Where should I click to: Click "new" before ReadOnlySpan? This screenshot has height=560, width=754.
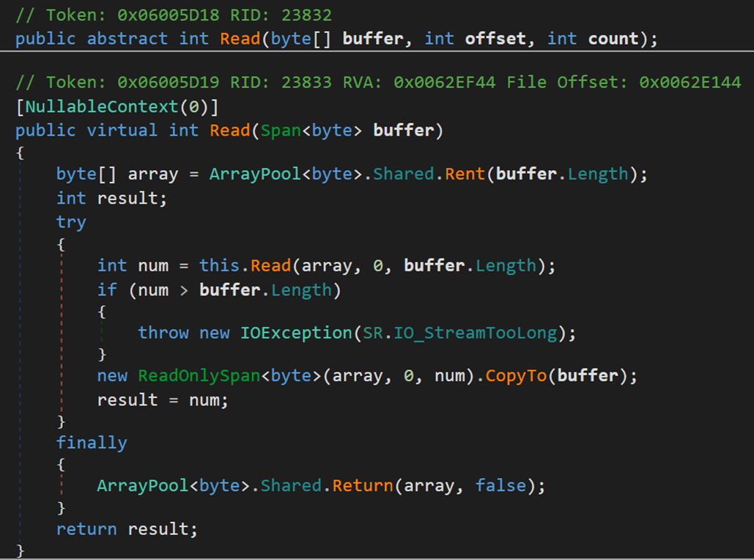pyautogui.click(x=112, y=375)
